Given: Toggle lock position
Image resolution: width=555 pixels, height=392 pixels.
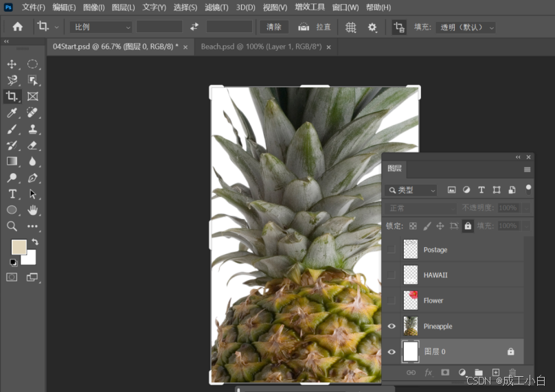Looking at the screenshot, I should pos(440,226).
